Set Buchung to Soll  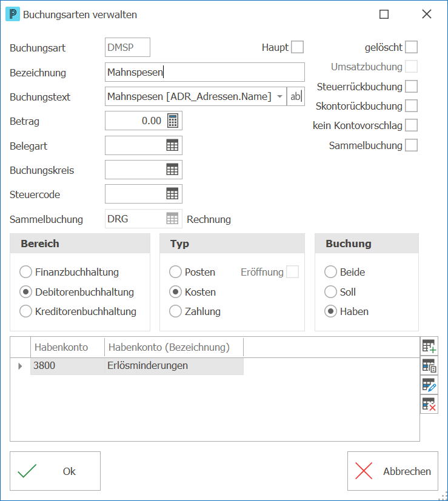tap(330, 292)
